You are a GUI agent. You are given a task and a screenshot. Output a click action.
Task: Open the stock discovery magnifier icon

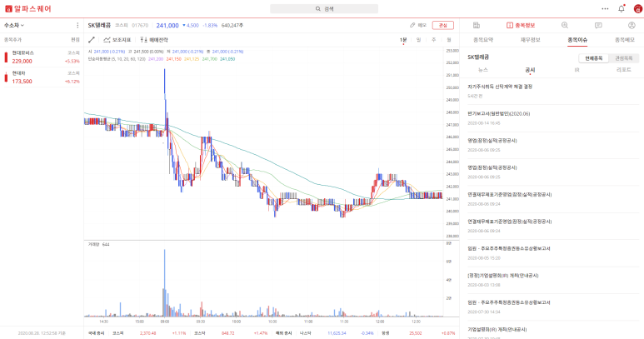point(565,26)
